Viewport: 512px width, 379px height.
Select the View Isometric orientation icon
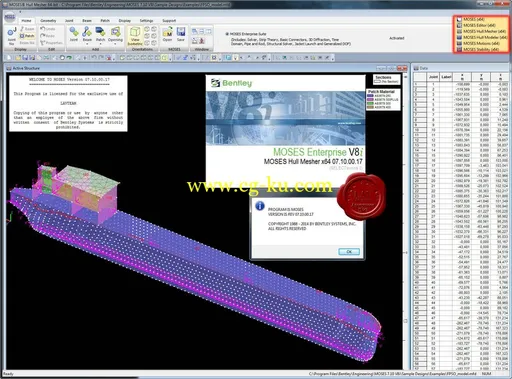click(x=135, y=36)
